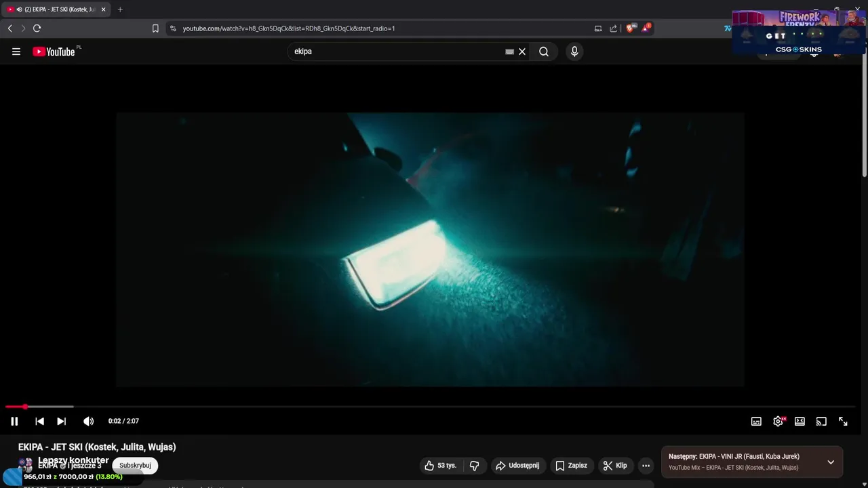Open the EKIPA channel avatar

click(26, 465)
